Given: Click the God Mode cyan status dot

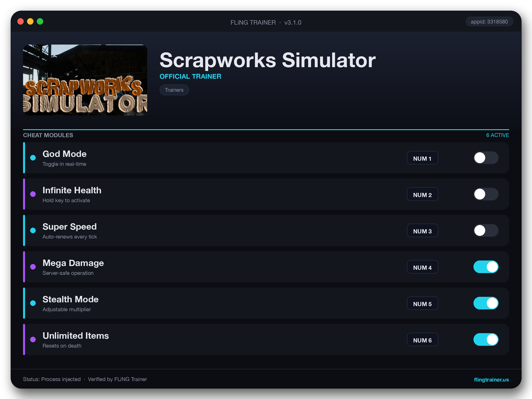Looking at the screenshot, I should 33,158.
